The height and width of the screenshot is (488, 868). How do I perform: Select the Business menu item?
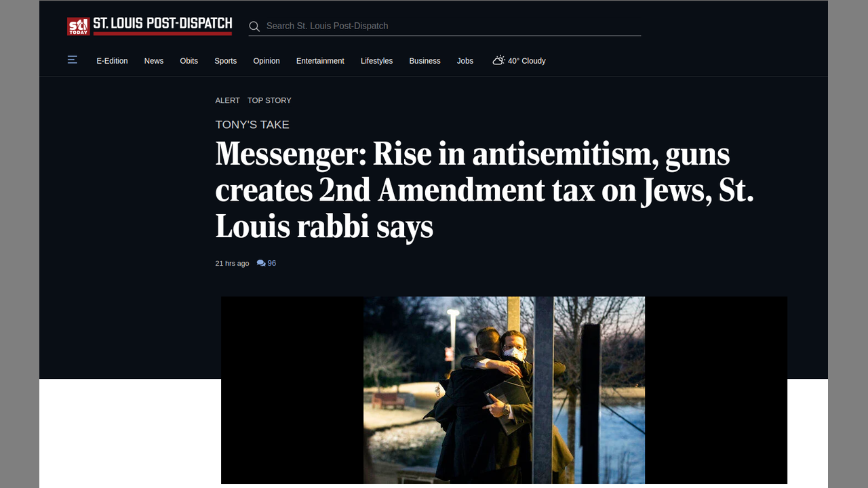pyautogui.click(x=425, y=61)
